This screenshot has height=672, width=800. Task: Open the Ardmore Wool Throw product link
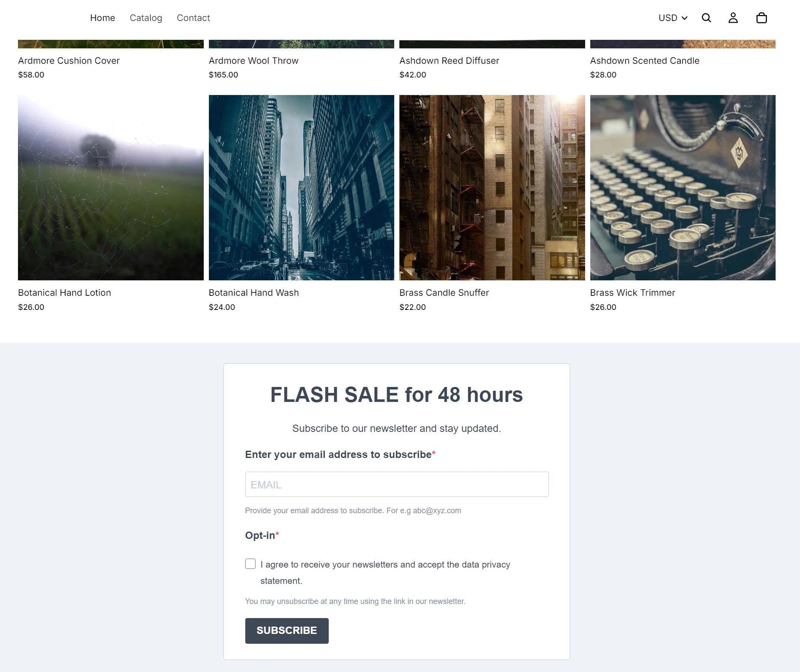click(x=254, y=61)
